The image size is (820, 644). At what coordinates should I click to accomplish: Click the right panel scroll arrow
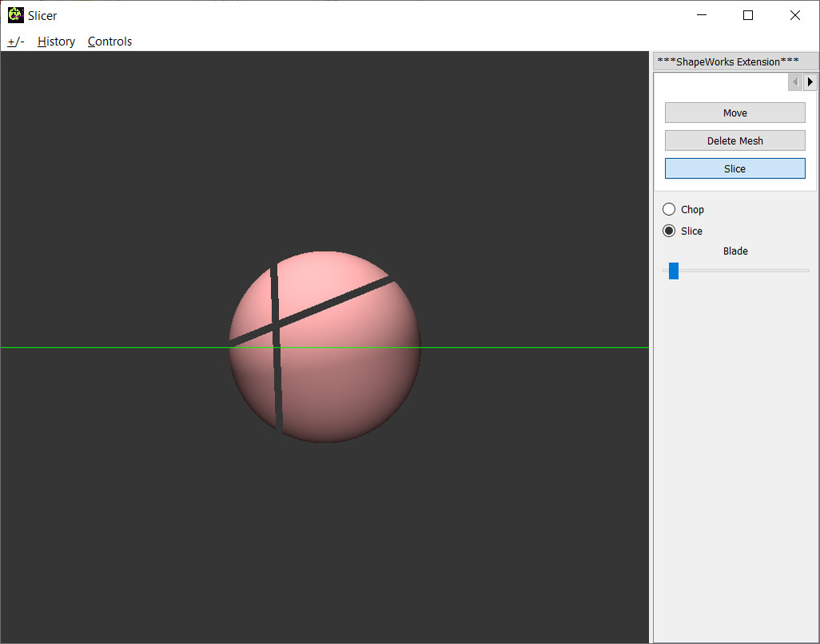pyautogui.click(x=810, y=81)
